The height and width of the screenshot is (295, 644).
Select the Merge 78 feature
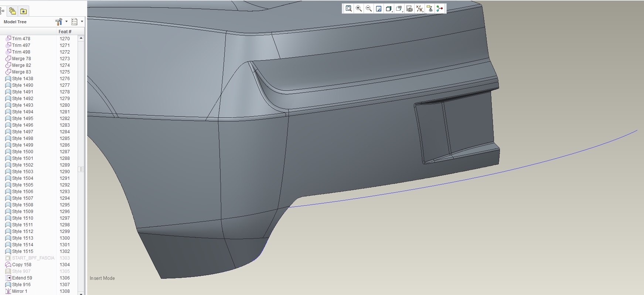point(21,59)
